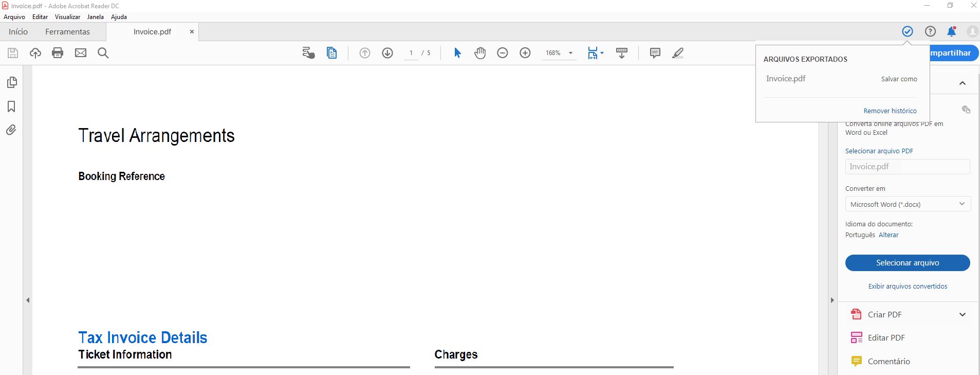Open page thumbnails panel
Screen dimensions: 980x375
12,82
